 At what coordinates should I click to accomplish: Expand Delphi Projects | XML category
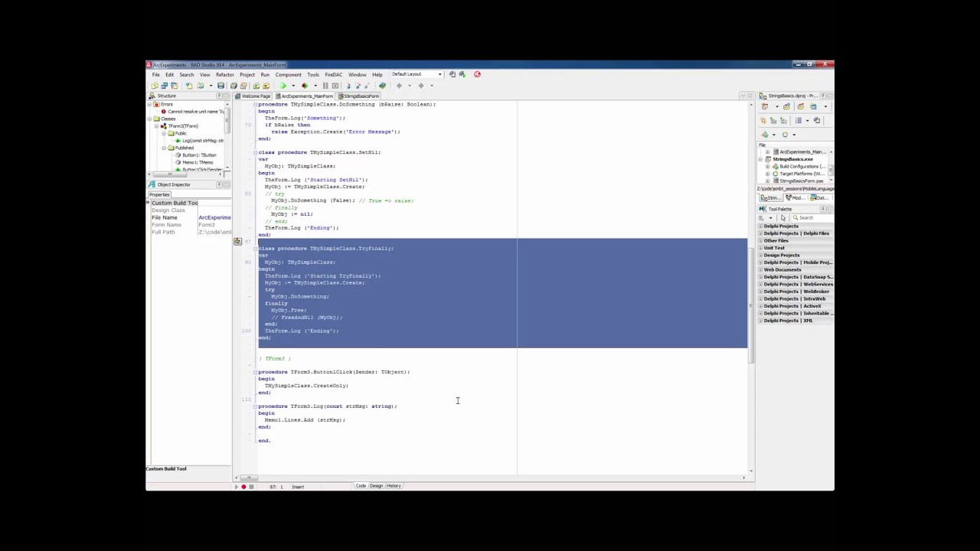click(x=760, y=321)
